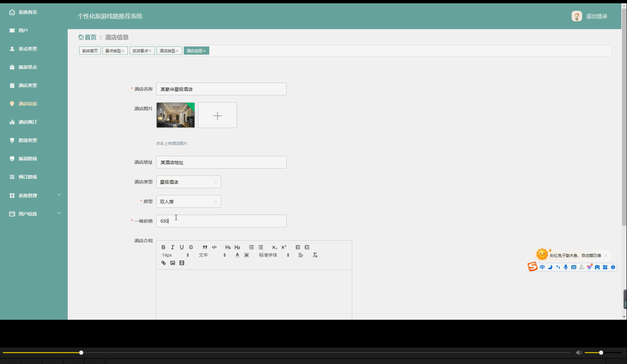The width and height of the screenshot is (627, 364).
Task: Expand the 系统管理 sidebar menu
Action: (x=34, y=195)
